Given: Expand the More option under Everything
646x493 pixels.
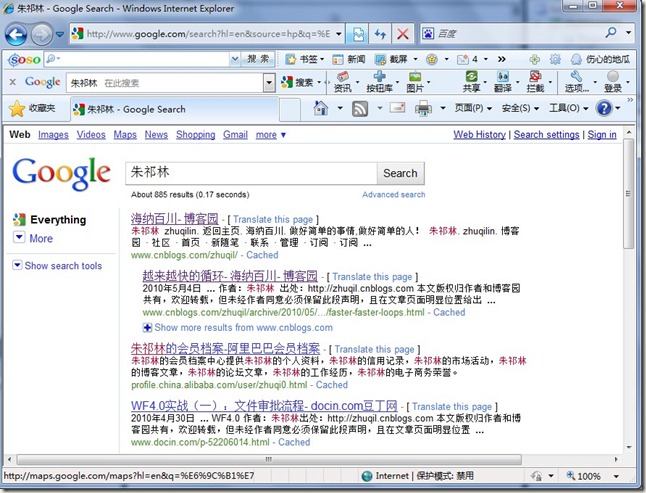Looking at the screenshot, I should pos(33,238).
